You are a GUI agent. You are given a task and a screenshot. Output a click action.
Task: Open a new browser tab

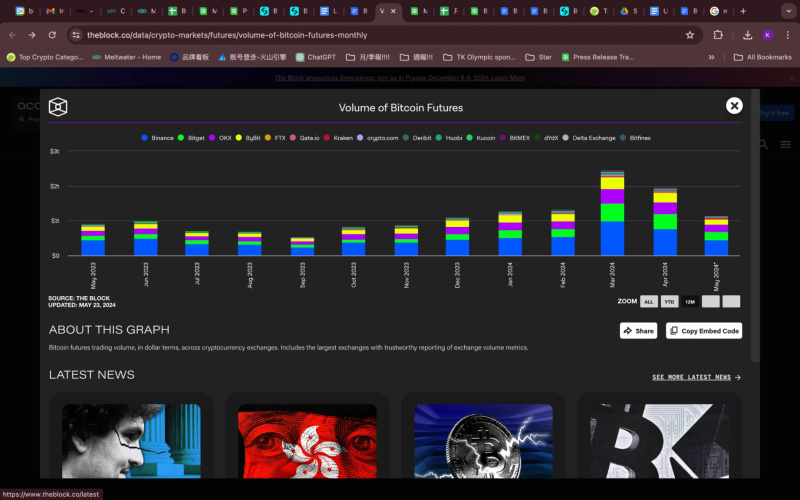742,11
